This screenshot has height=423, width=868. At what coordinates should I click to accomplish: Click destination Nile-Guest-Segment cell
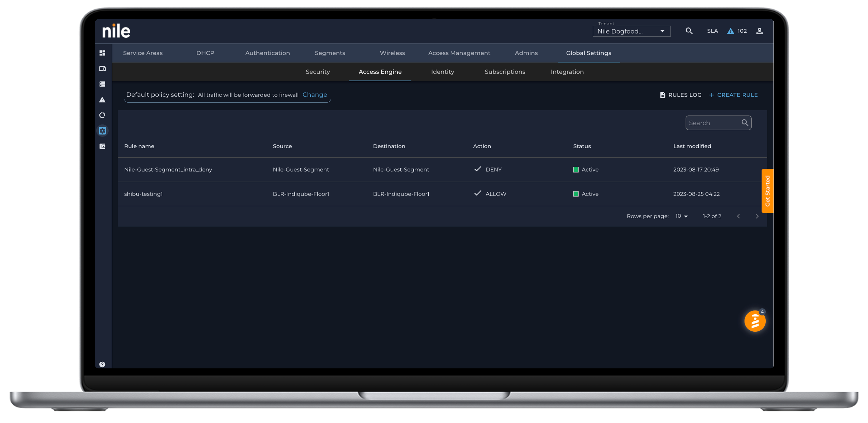click(x=401, y=169)
